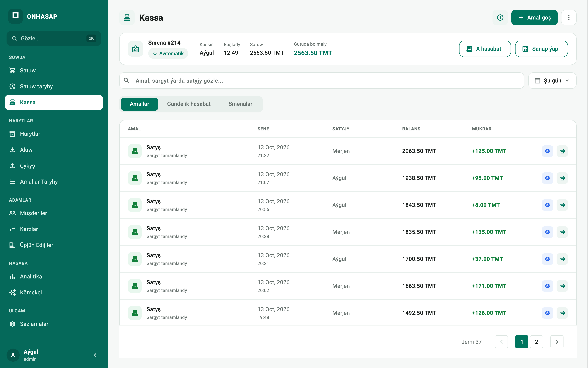
Task: Open Aluw in the sidebar
Action: pyautogui.click(x=54, y=150)
